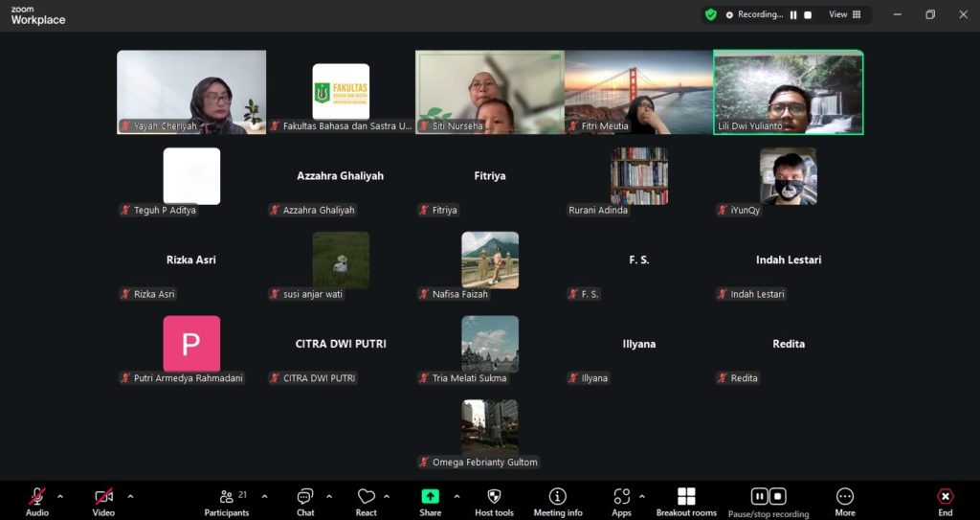Pause the recording in top bar
Viewport: 980px width, 520px height.
click(793, 14)
